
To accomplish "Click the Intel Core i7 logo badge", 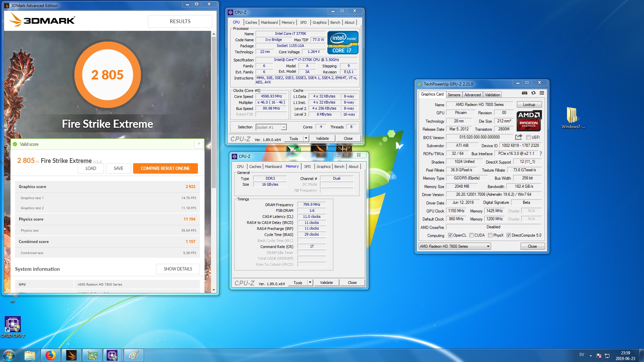I will click(343, 43).
